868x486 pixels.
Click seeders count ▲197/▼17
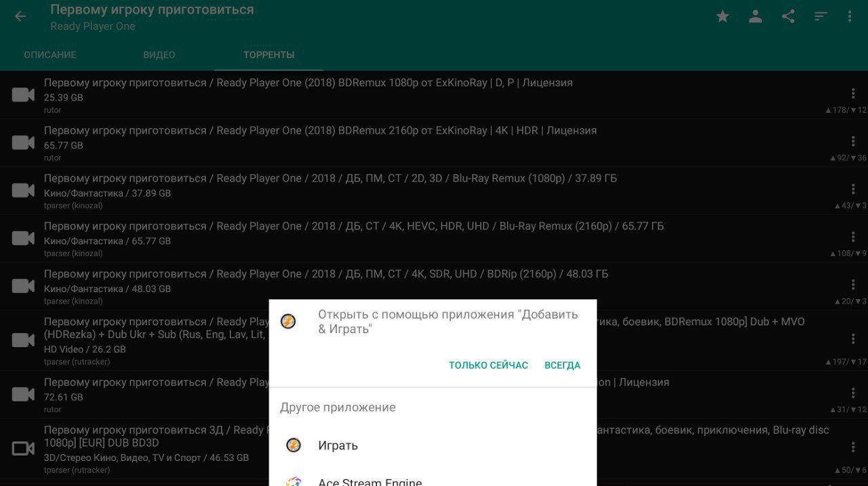pyautogui.click(x=846, y=362)
